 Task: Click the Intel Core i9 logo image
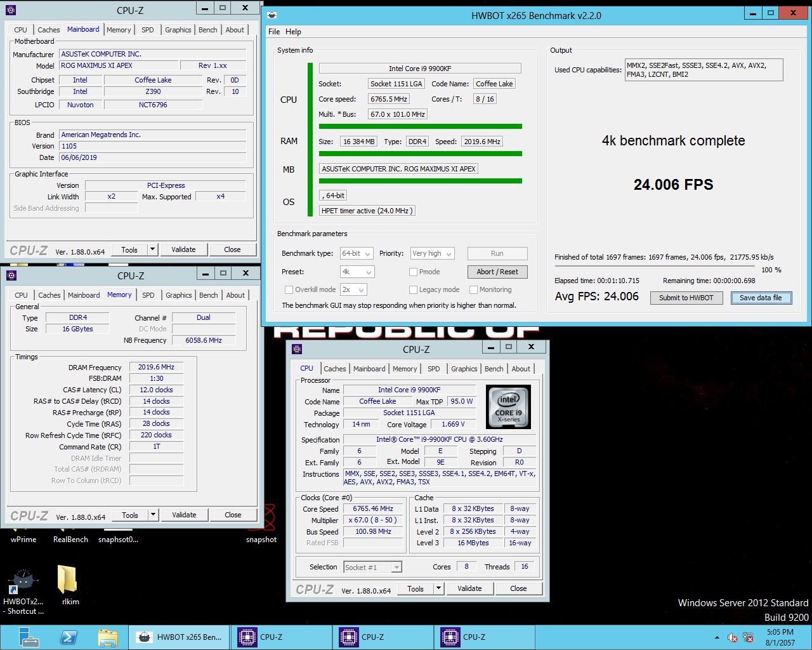pos(508,407)
